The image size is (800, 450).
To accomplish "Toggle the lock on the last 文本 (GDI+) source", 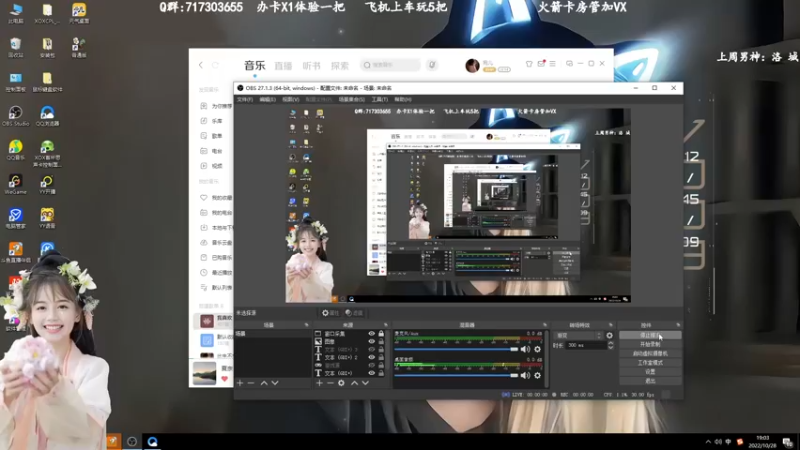I will [x=381, y=373].
